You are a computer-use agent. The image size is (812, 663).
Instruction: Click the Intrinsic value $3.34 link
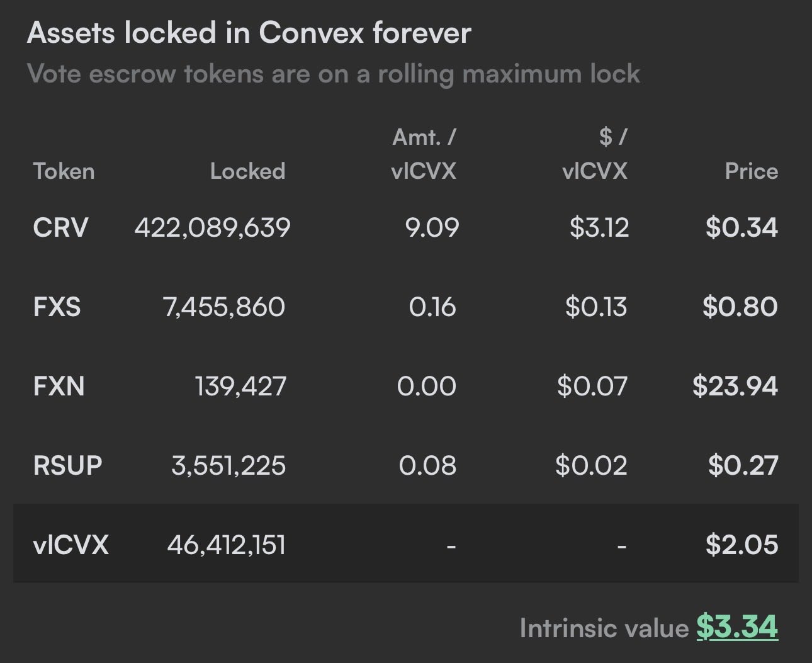[x=737, y=627]
